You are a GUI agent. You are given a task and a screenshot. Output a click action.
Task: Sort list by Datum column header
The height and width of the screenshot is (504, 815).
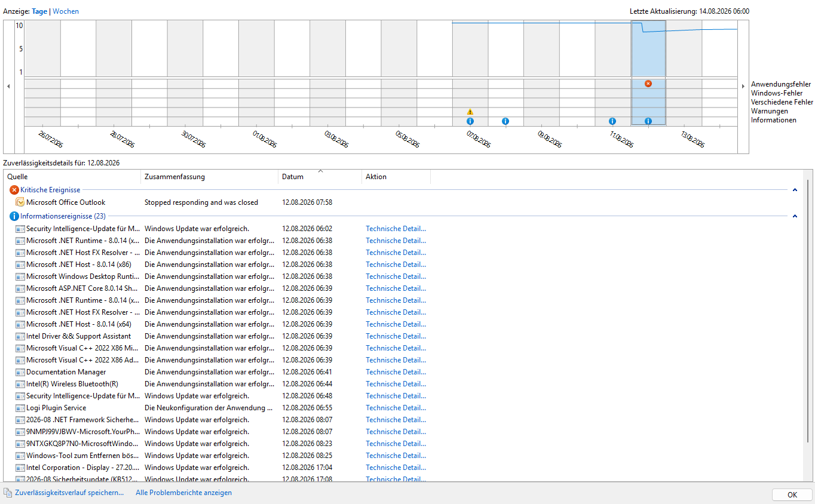(320, 177)
